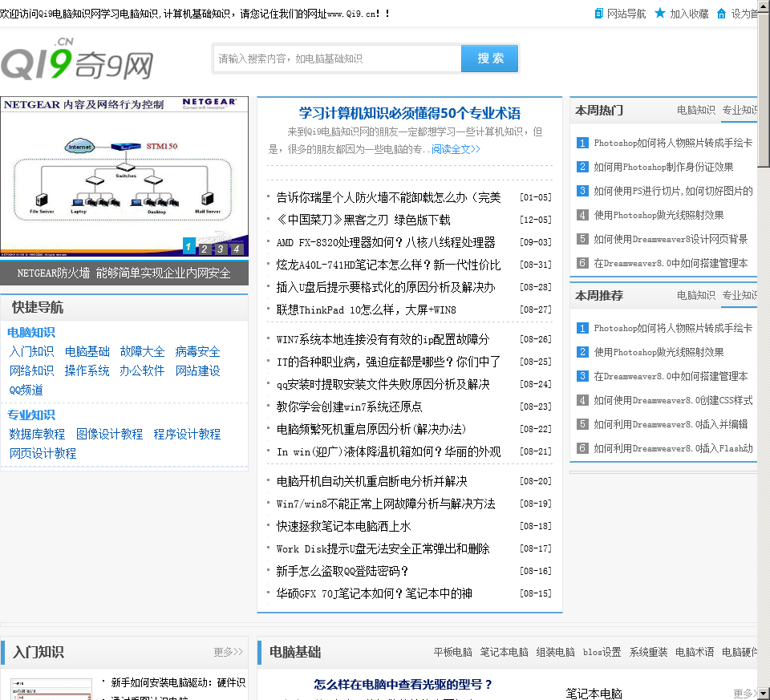Screen dimensions: 770x700
Task: Open hot item 如何用Photoshop制作身份证效果
Action: pyautogui.click(x=663, y=167)
